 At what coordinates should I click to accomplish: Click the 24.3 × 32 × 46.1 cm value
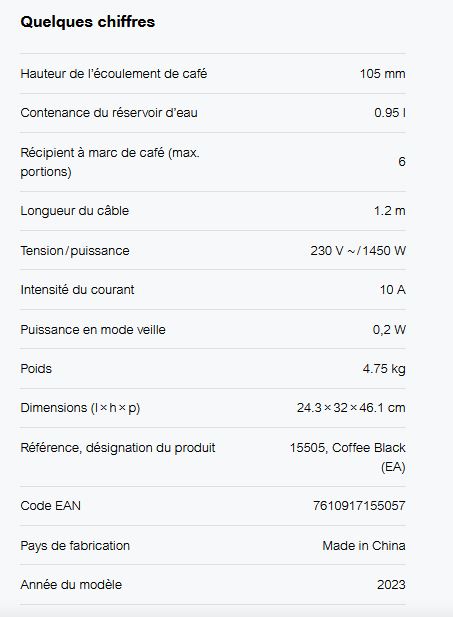coord(351,408)
